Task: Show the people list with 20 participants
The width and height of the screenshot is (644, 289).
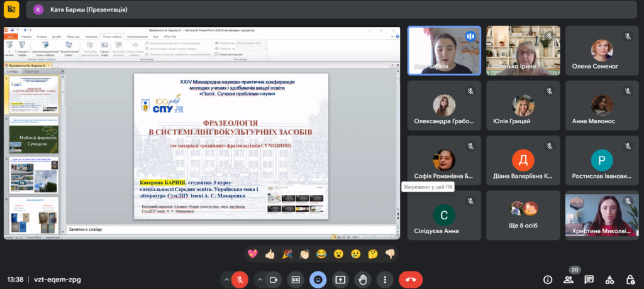Action: (x=569, y=279)
